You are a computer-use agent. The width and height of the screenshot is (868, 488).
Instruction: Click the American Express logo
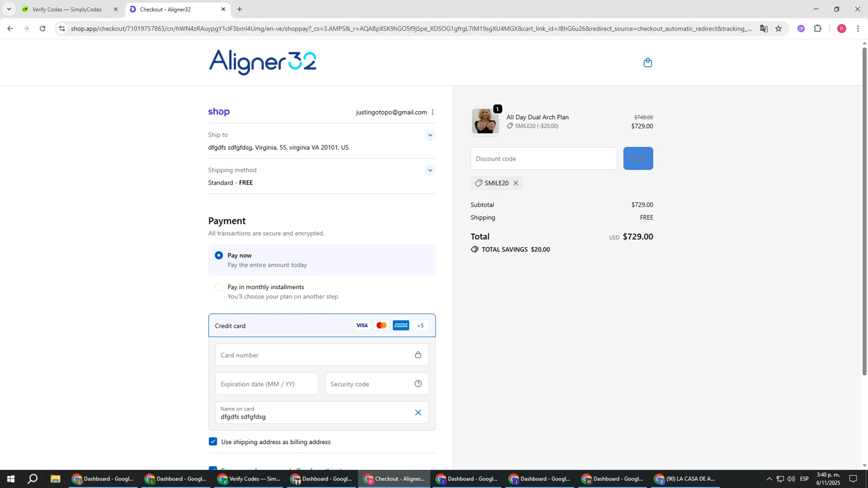pos(401,326)
